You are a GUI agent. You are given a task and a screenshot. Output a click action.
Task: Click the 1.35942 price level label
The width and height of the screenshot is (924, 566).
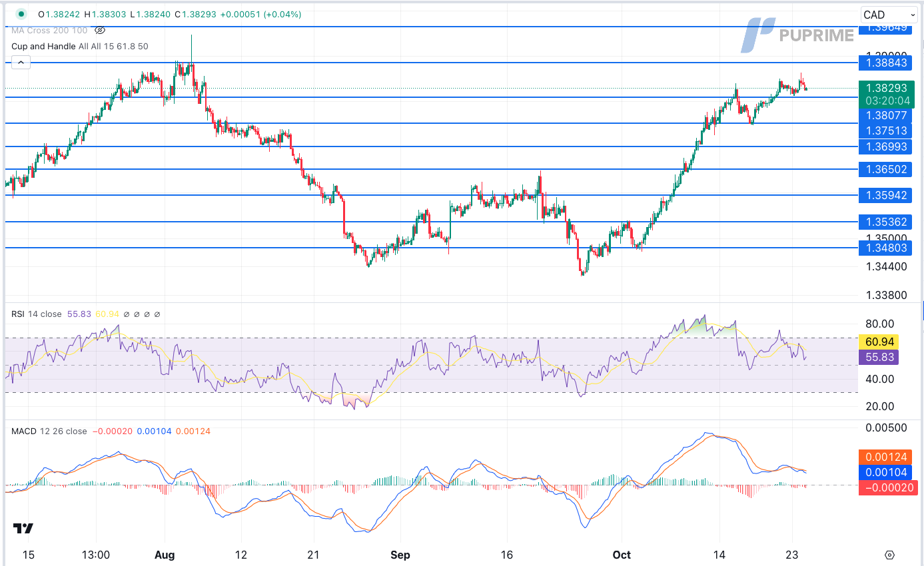[885, 195]
